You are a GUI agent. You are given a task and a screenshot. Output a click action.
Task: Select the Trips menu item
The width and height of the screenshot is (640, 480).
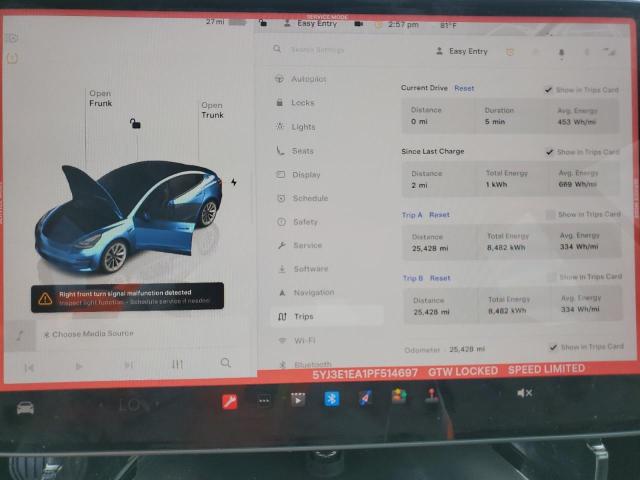pos(327,316)
